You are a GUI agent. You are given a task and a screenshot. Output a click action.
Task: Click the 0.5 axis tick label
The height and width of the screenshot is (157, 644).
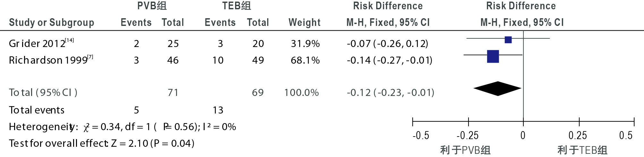point(625,136)
